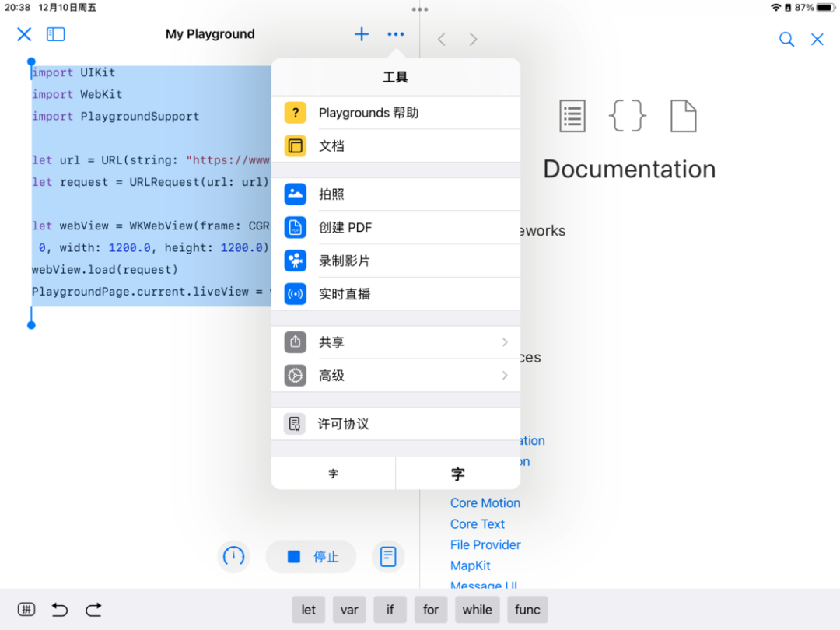This screenshot has height=630, width=840.
Task: Tap the movie camera icon
Action: [296, 261]
